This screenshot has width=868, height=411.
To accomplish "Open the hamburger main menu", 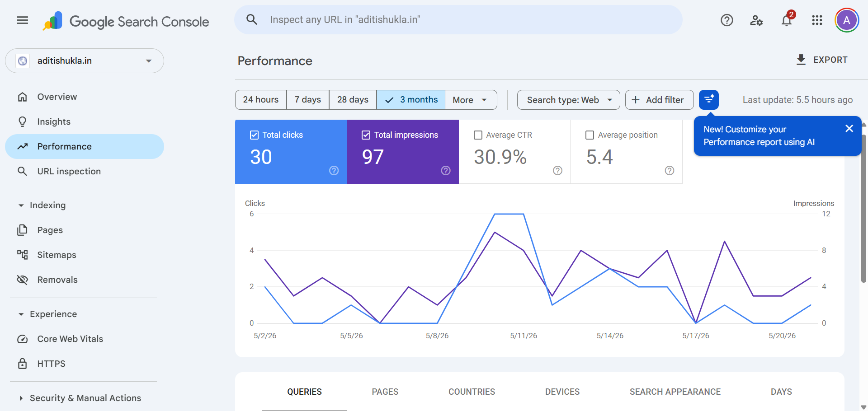I will click(x=22, y=20).
